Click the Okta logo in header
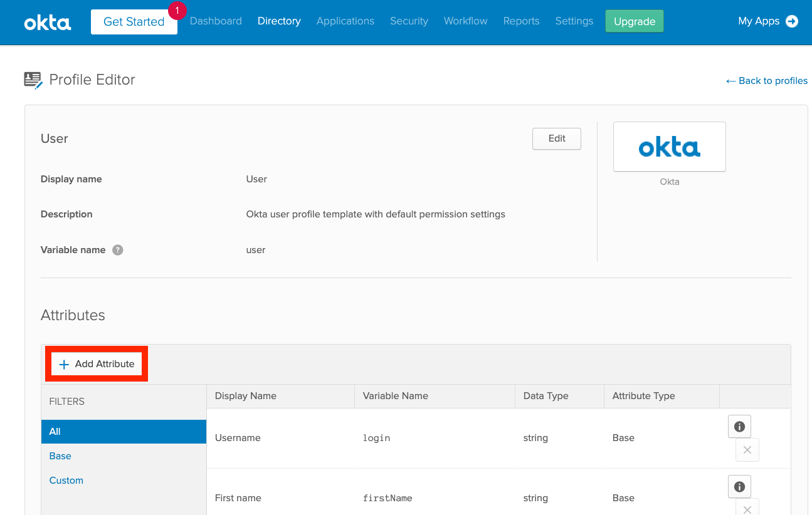 click(x=48, y=23)
